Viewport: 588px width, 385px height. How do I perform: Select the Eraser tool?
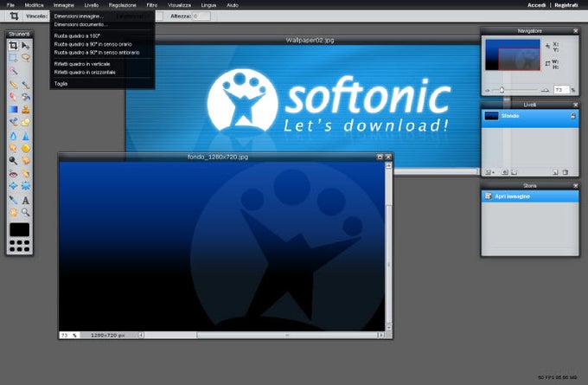coord(13,97)
